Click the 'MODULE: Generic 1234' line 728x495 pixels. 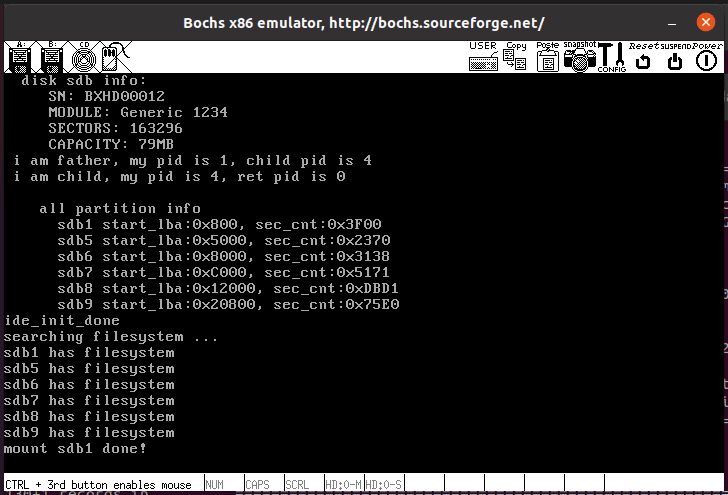[138, 112]
